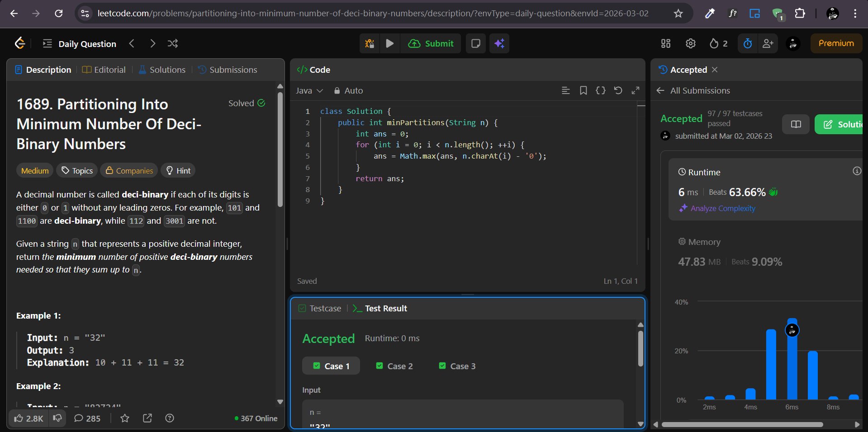Click the Analyze Complexity link
Image resolution: width=868 pixels, height=432 pixels.
click(x=722, y=208)
